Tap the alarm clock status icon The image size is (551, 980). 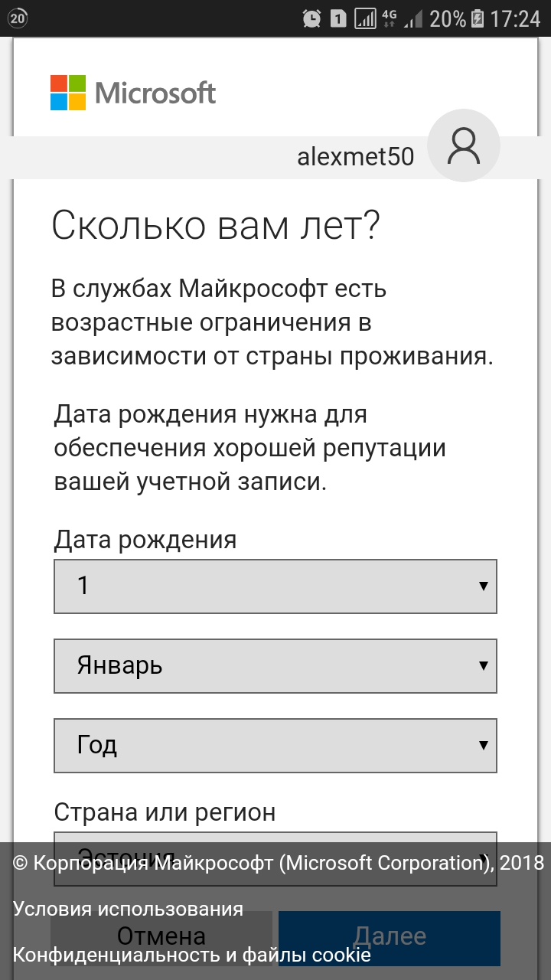(x=311, y=18)
